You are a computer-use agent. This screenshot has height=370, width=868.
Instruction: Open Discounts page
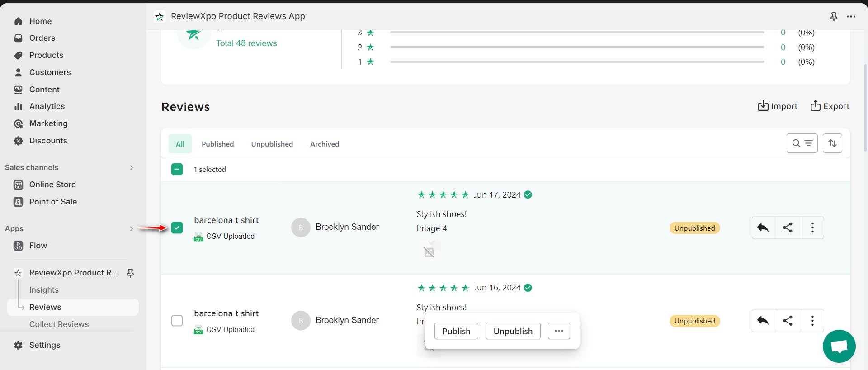click(48, 141)
